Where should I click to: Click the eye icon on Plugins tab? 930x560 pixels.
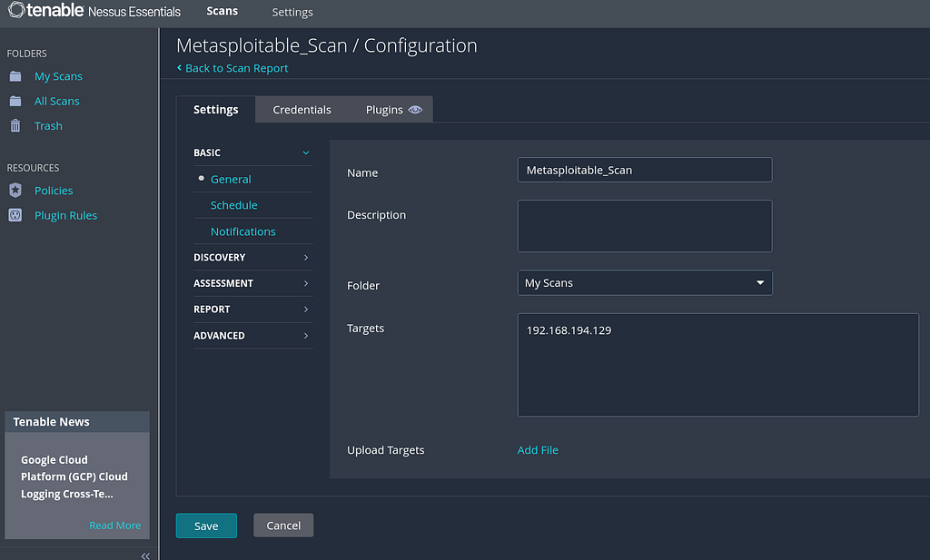click(x=415, y=110)
